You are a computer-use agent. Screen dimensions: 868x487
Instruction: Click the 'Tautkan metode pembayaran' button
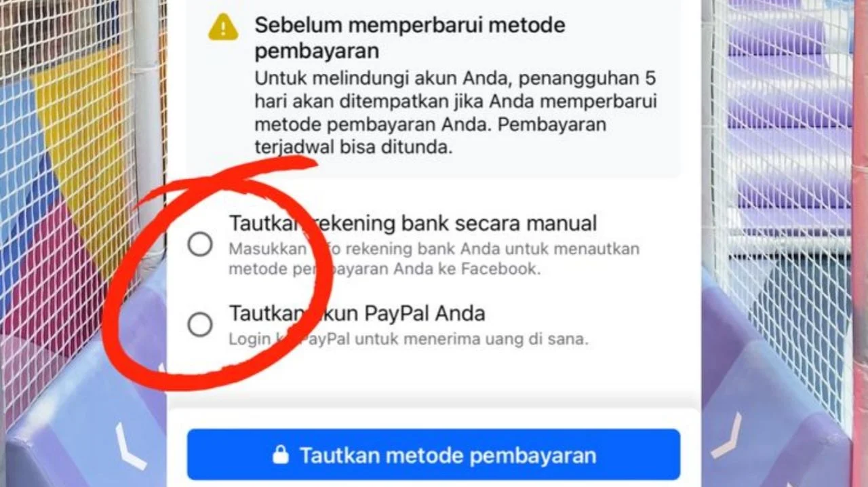pos(433,454)
